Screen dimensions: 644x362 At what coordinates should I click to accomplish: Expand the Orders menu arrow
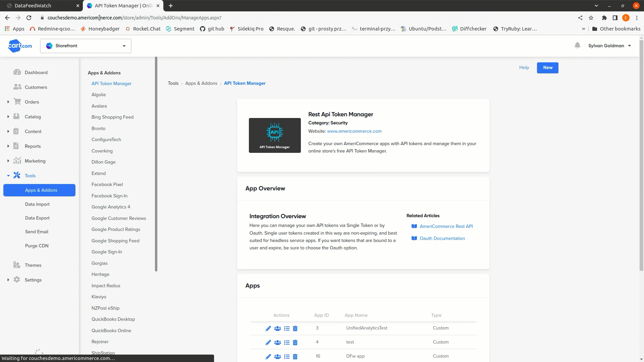(8, 102)
